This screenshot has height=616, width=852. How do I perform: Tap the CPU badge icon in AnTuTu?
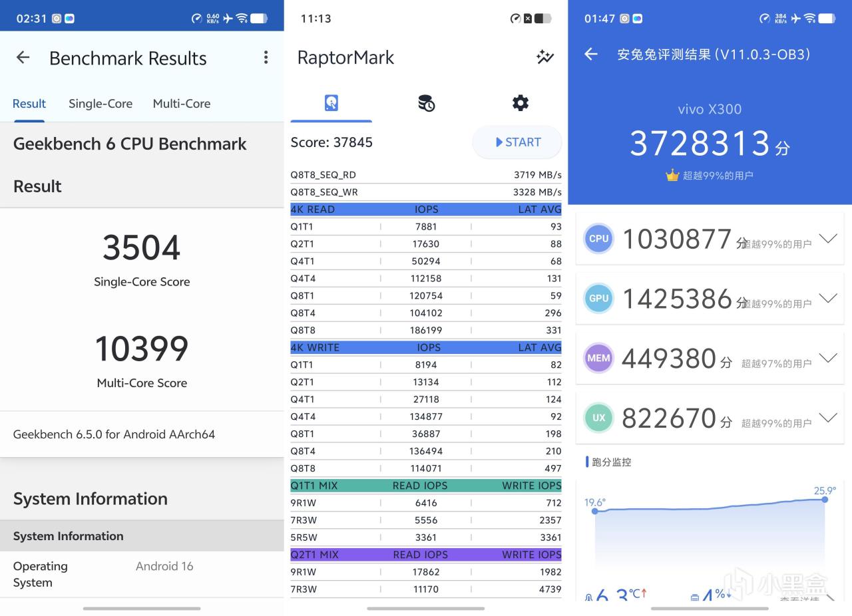click(598, 239)
